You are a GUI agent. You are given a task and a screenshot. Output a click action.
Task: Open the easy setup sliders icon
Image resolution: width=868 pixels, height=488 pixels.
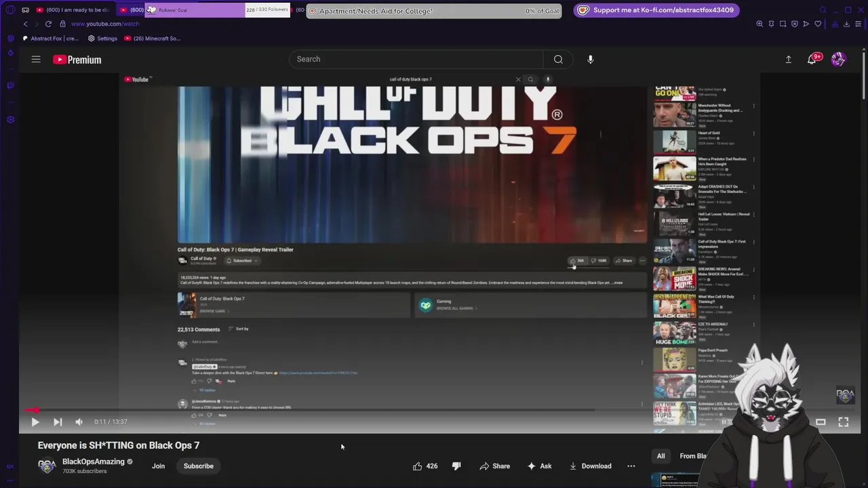[858, 24]
